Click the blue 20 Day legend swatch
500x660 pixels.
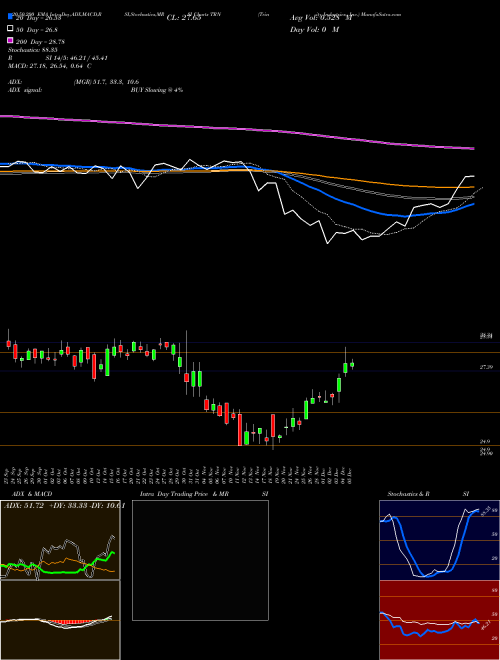[10, 17]
